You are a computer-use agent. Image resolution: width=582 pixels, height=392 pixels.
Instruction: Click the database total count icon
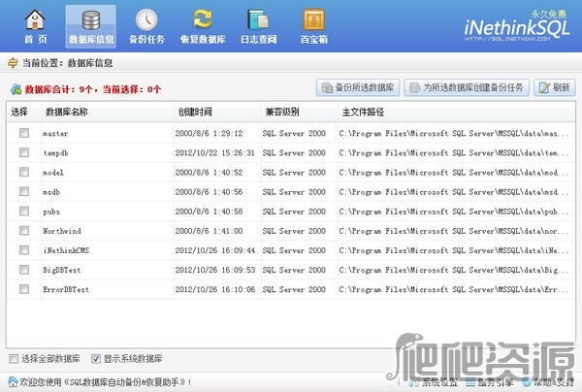[16, 89]
